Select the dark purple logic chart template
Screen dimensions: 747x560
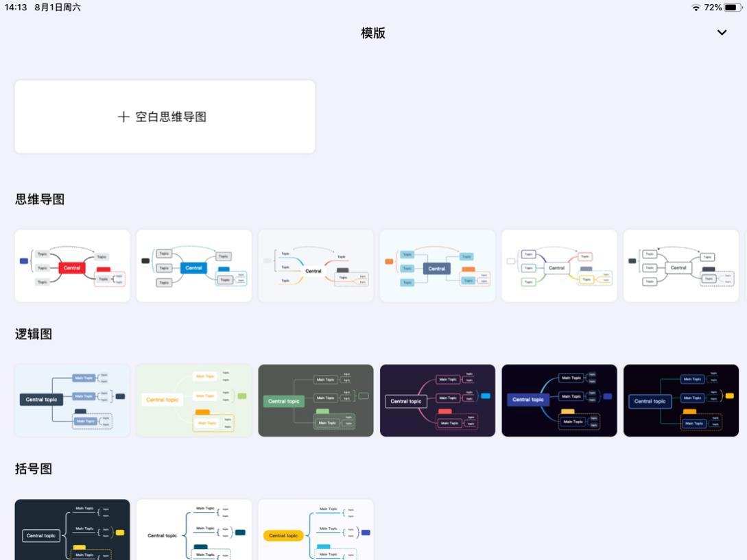click(437, 400)
